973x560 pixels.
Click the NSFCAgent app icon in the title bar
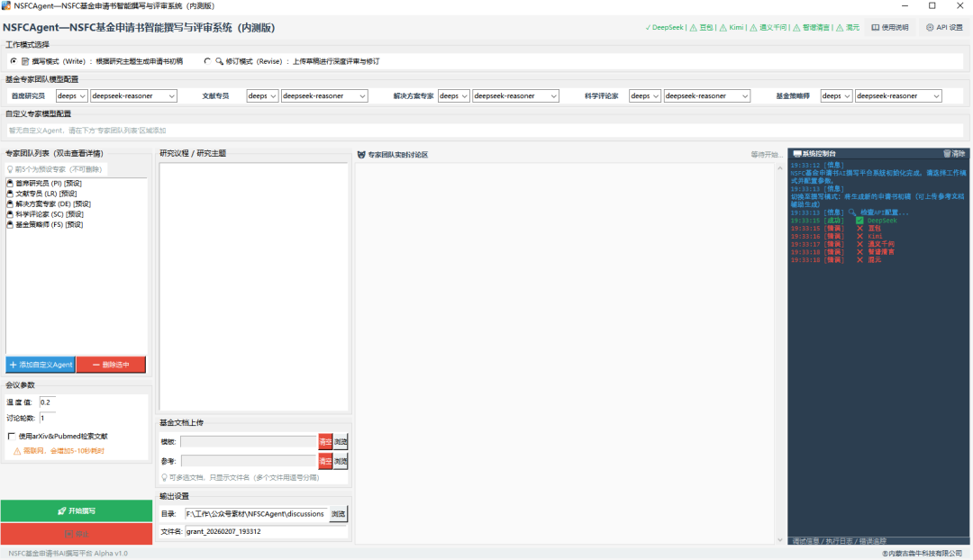click(x=6, y=5)
